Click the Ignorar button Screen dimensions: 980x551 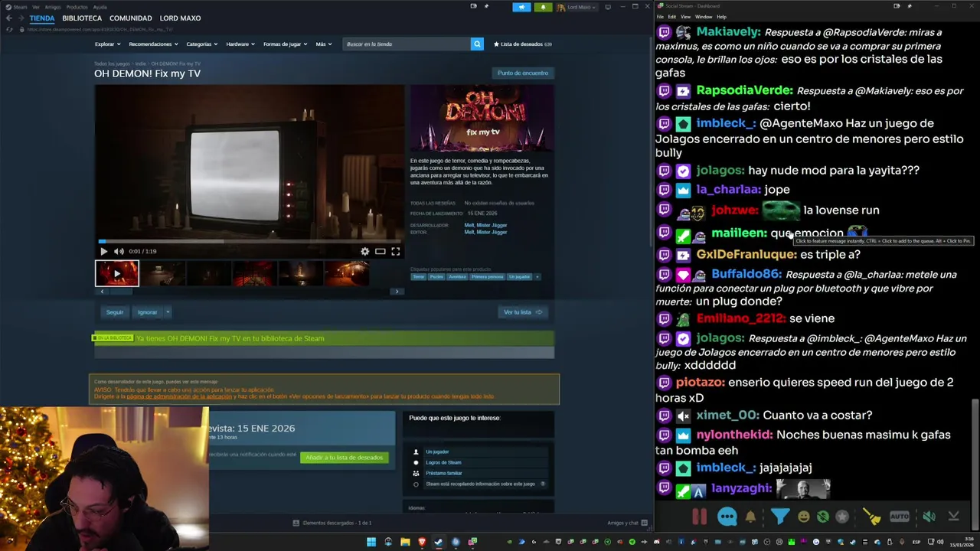147,311
